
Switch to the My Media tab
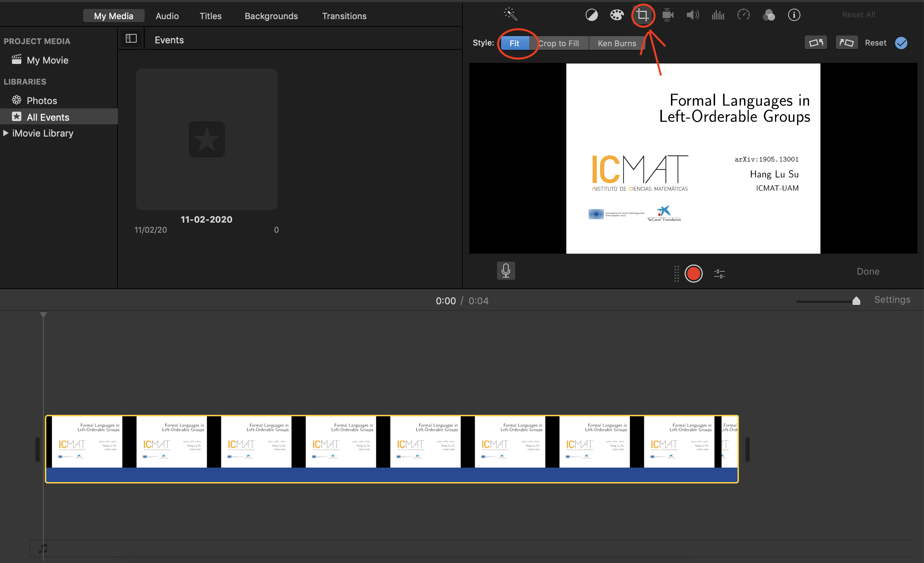114,16
